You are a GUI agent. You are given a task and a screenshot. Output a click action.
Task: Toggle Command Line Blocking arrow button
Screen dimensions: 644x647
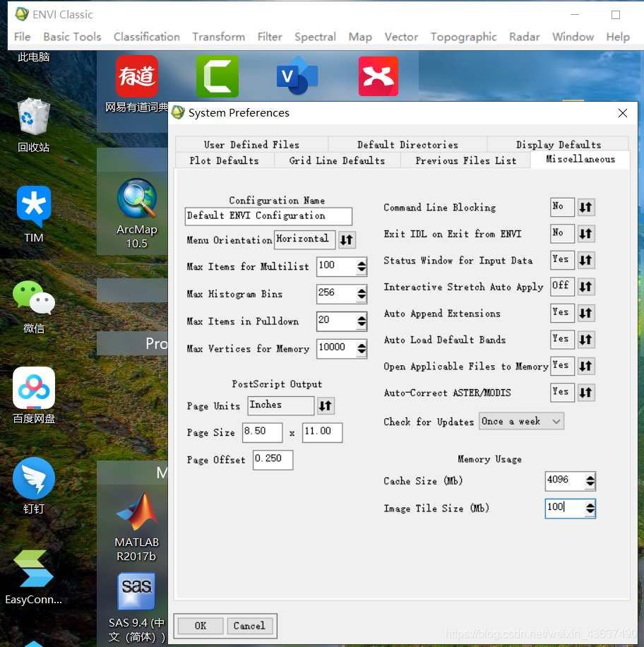coord(586,207)
